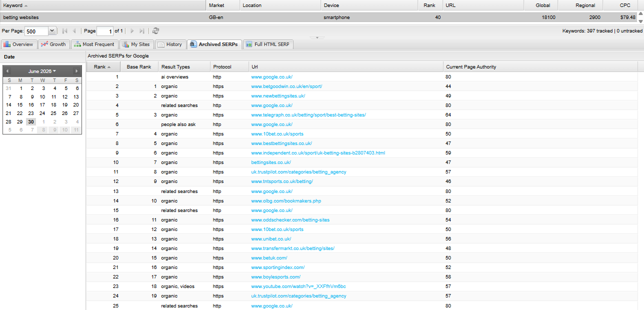Go to previous page of keywords
Viewport: 644px width, 310px height.
click(74, 31)
